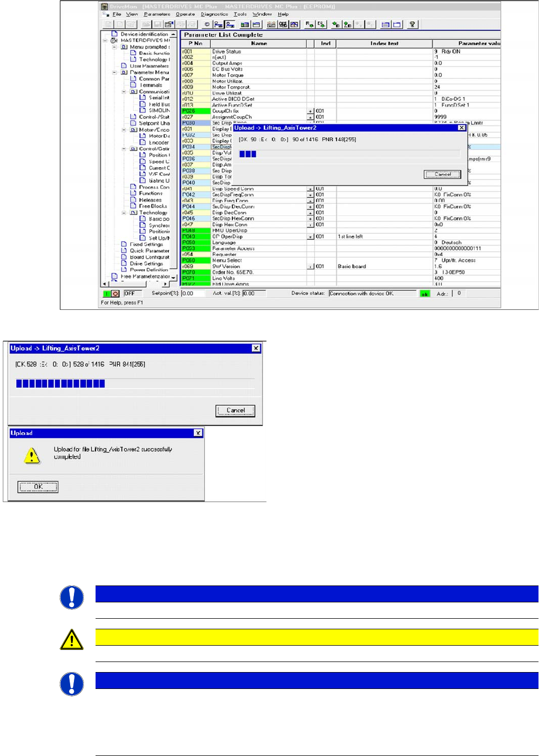The image size is (539, 756).
Task: Select the P050 Language parameter row
Action: (341, 242)
